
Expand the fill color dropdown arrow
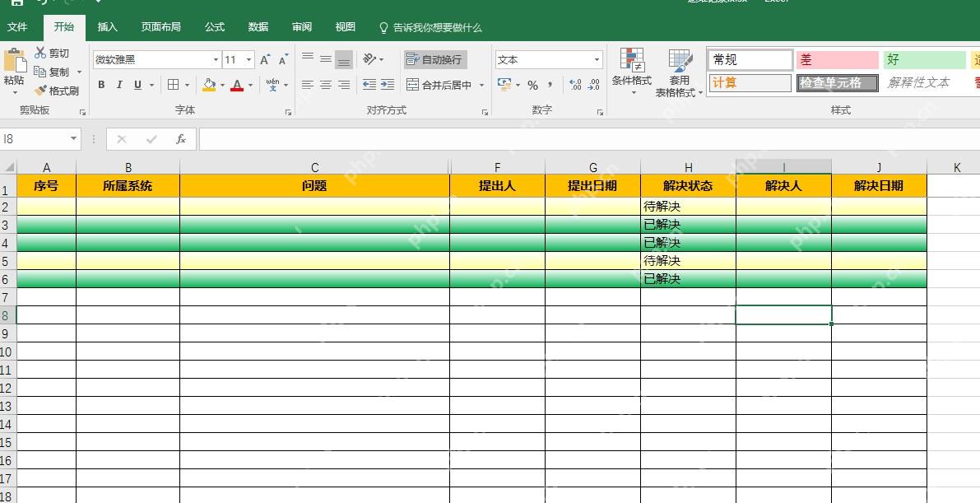[x=222, y=85]
